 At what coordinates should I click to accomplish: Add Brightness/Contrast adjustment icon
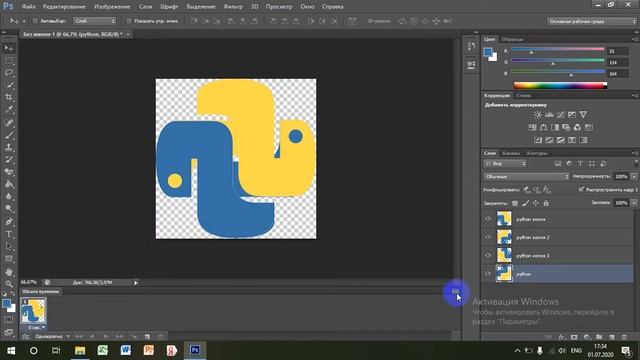point(538,115)
